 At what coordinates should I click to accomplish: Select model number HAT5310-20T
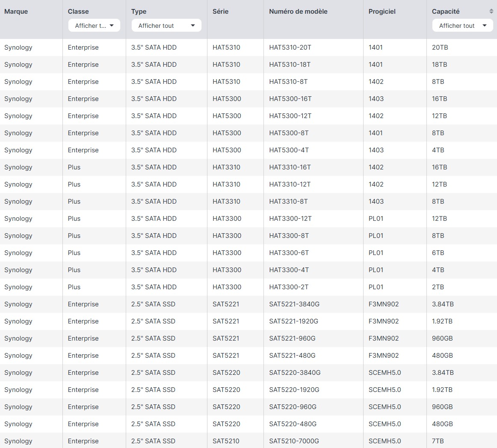point(290,47)
